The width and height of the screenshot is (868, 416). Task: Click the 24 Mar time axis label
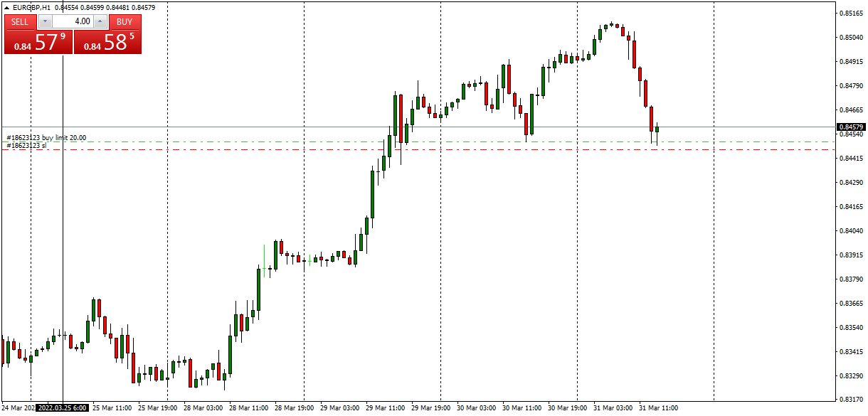click(x=16, y=409)
